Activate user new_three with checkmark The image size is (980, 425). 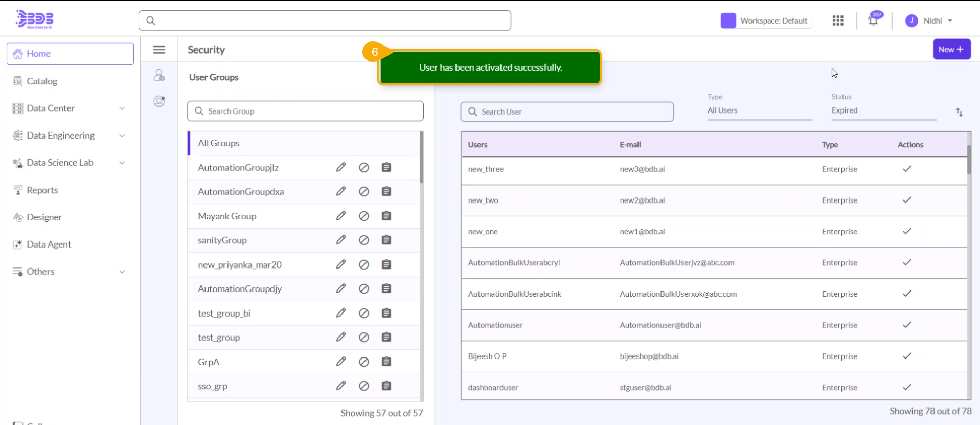907,169
